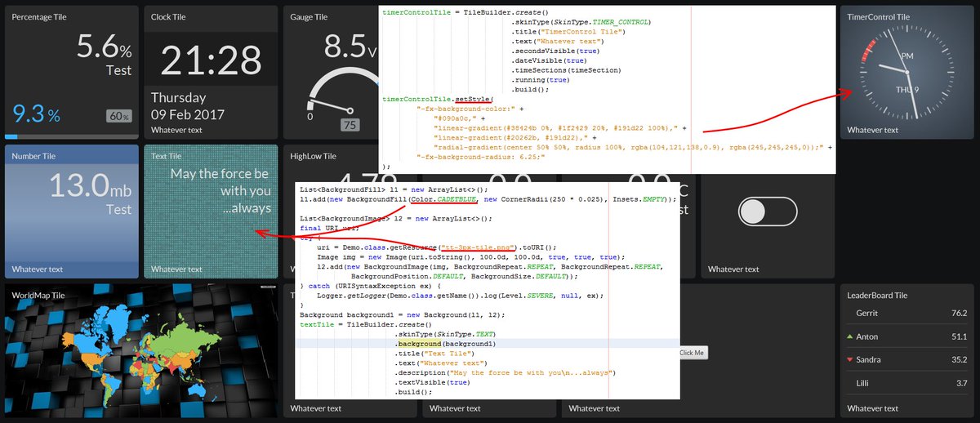Click the "Thursday" text in Clock Tile
Image resolution: width=980 pixels, height=423 pixels.
[x=179, y=97]
